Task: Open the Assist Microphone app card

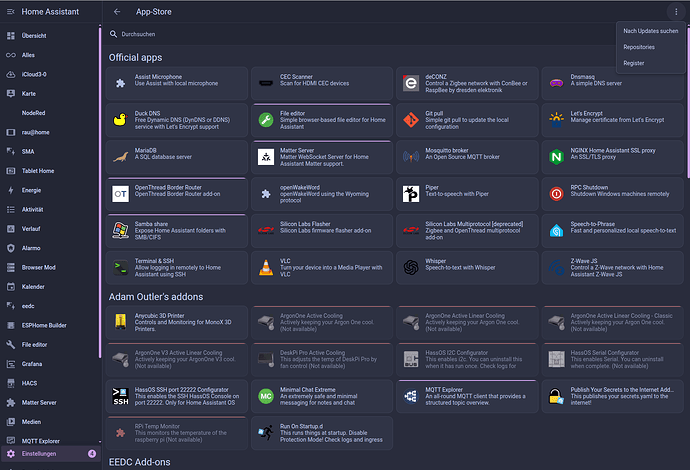Action: (x=177, y=83)
